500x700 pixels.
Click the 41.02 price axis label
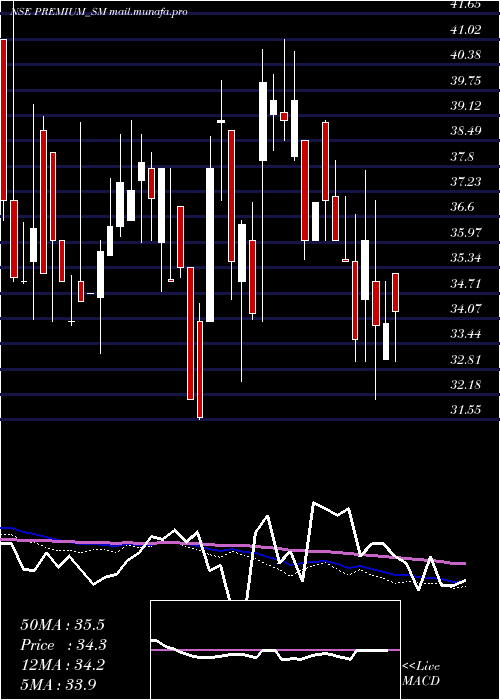pyautogui.click(x=466, y=30)
